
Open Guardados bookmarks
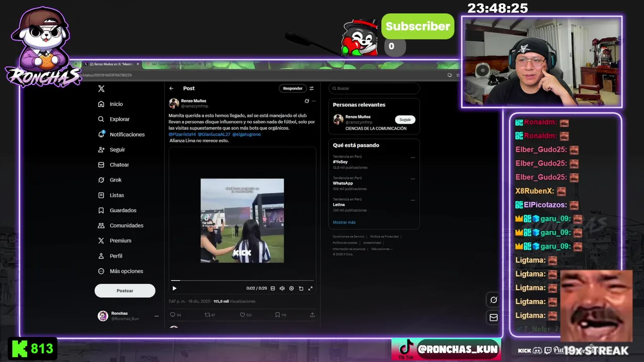[x=117, y=210]
